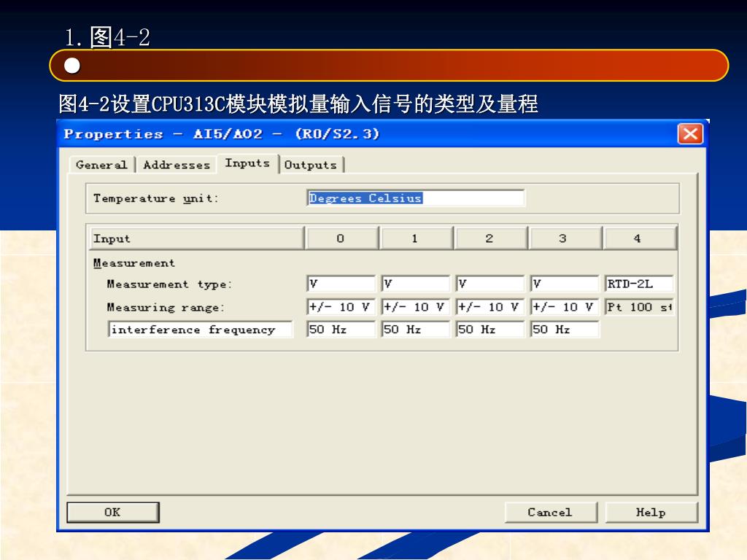Click the Input 1 column header
The height and width of the screenshot is (560, 747).
coord(415,238)
